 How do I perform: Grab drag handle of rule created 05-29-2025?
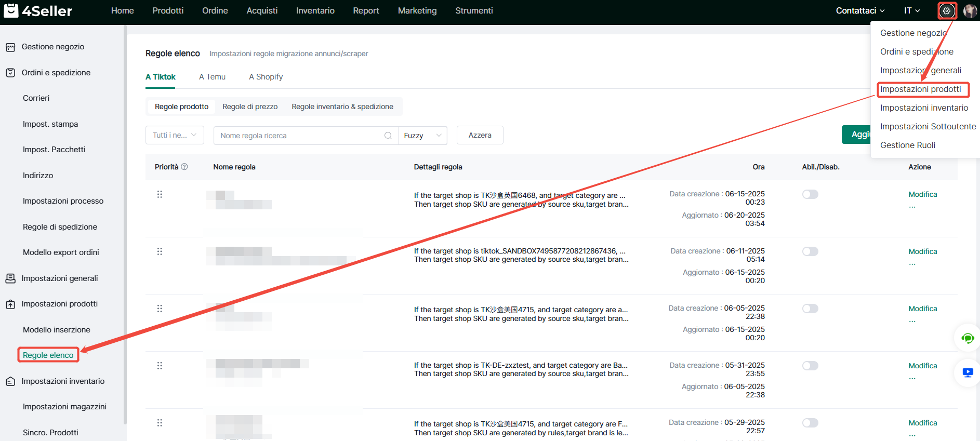pos(160,423)
